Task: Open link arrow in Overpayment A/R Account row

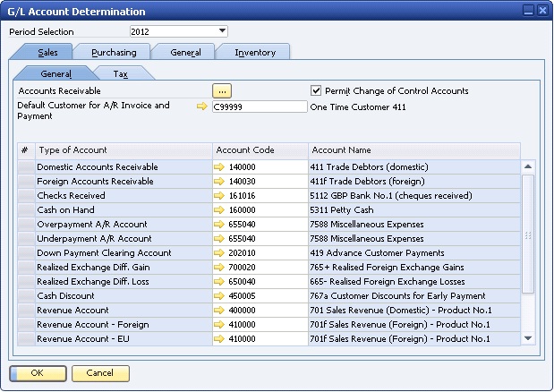Action: pos(219,225)
